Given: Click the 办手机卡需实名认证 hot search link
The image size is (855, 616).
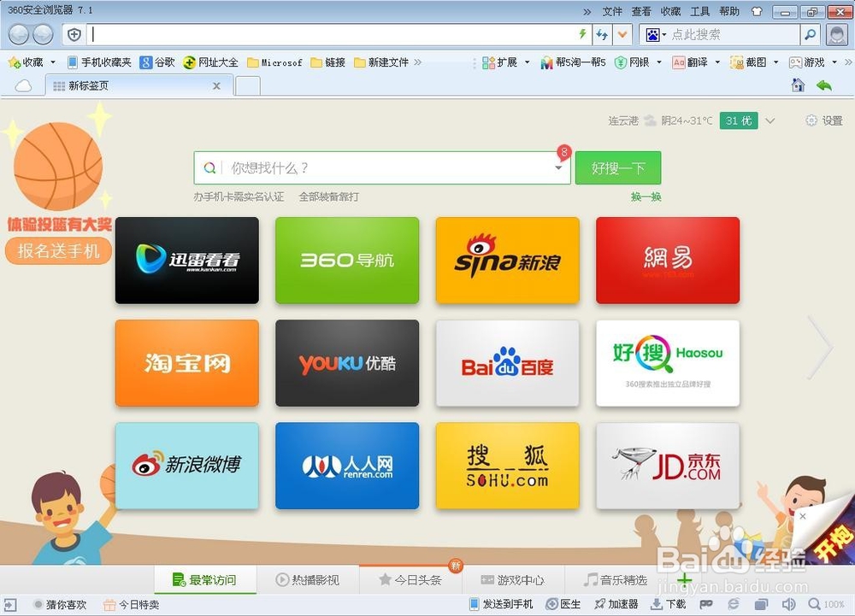Looking at the screenshot, I should pos(239,197).
